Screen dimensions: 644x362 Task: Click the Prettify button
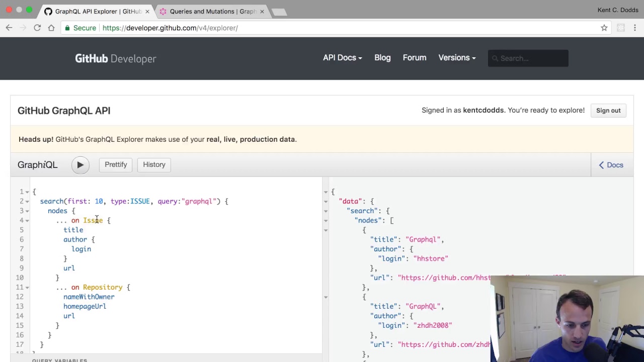116,164
